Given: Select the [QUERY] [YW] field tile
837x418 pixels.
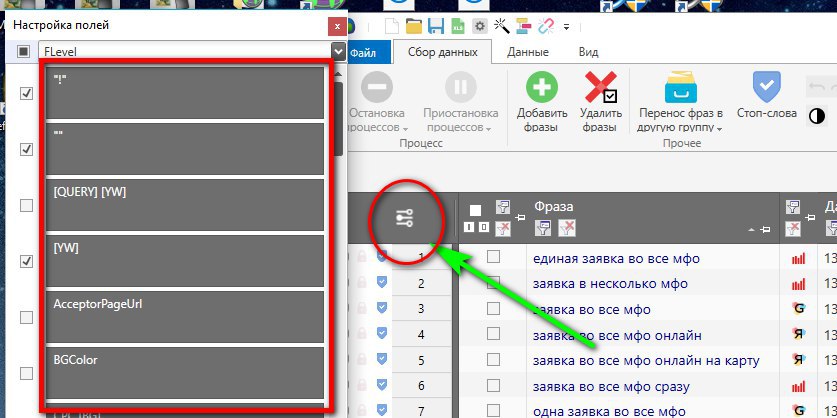Looking at the screenshot, I should [x=185, y=204].
